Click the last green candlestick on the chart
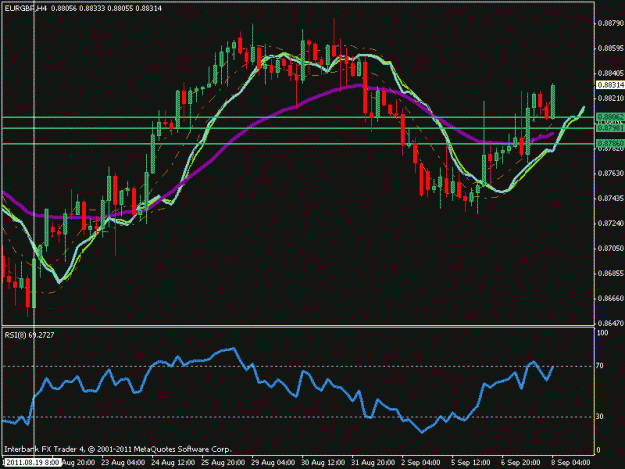Image resolution: width=625 pixels, height=469 pixels. 553,102
